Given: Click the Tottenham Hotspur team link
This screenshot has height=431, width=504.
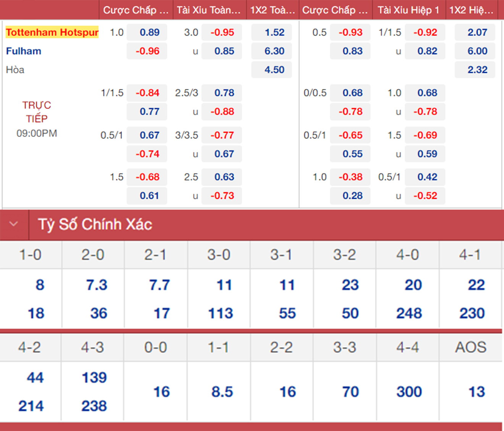Looking at the screenshot, I should click(x=52, y=32).
